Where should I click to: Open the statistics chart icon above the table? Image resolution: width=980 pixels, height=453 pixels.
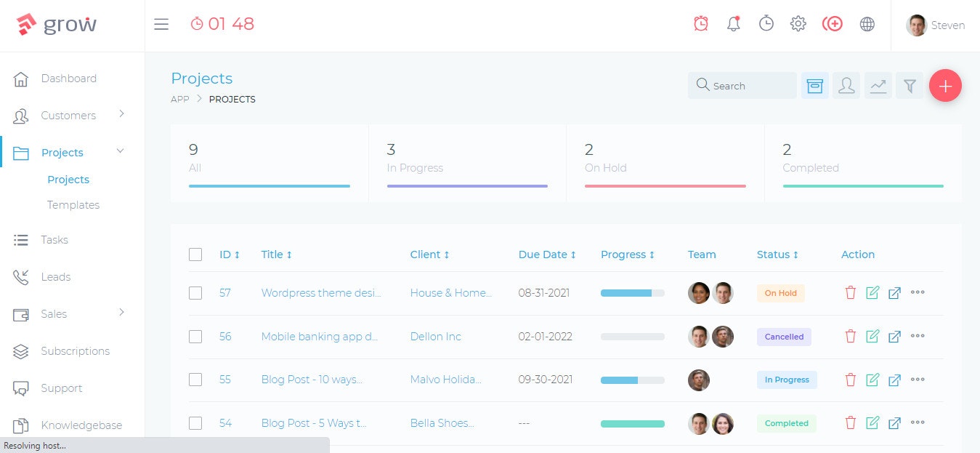click(x=878, y=85)
